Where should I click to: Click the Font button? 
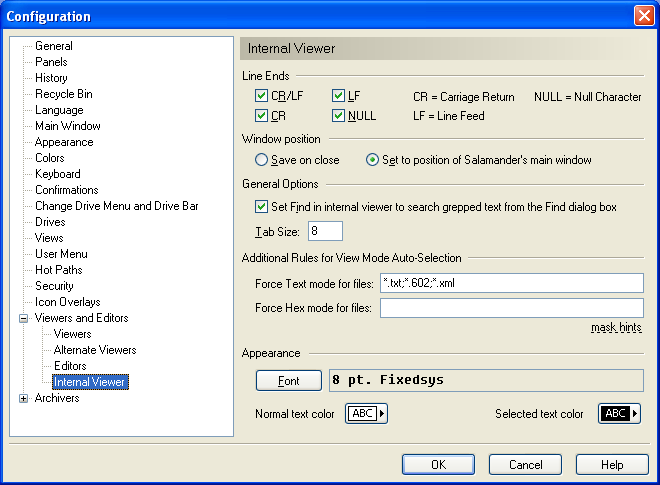(288, 381)
